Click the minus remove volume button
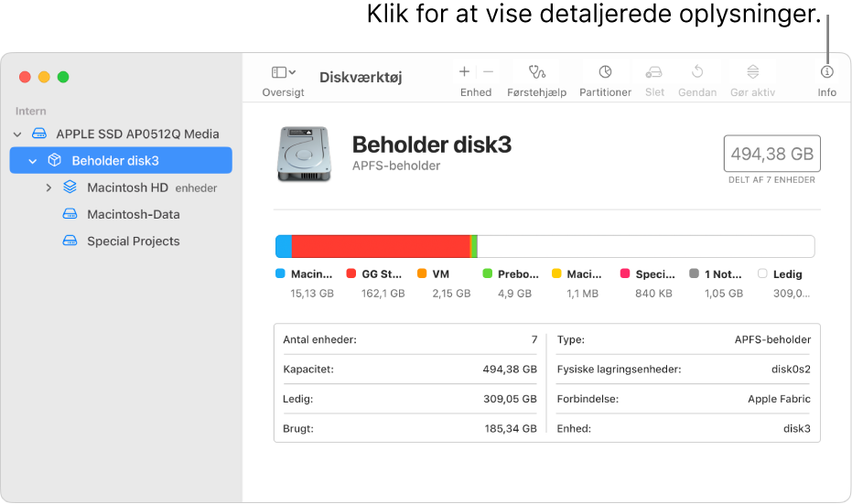Image resolution: width=852 pixels, height=504 pixels. tap(488, 71)
